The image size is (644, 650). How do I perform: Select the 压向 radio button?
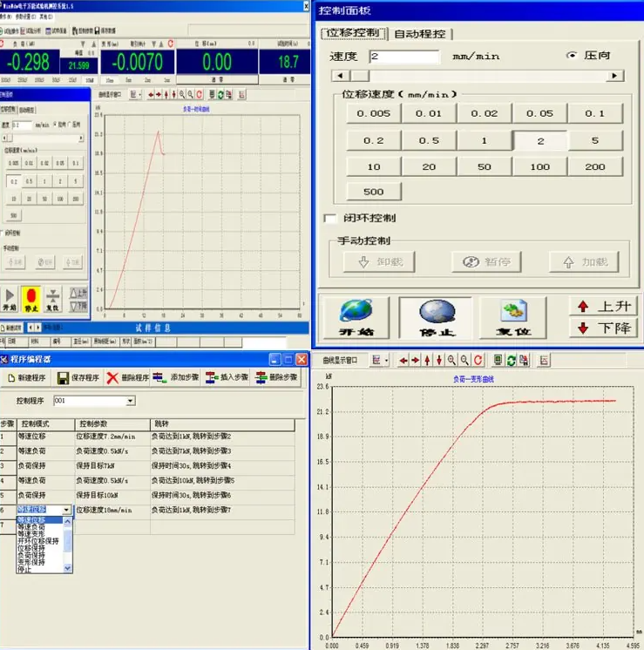(x=572, y=56)
